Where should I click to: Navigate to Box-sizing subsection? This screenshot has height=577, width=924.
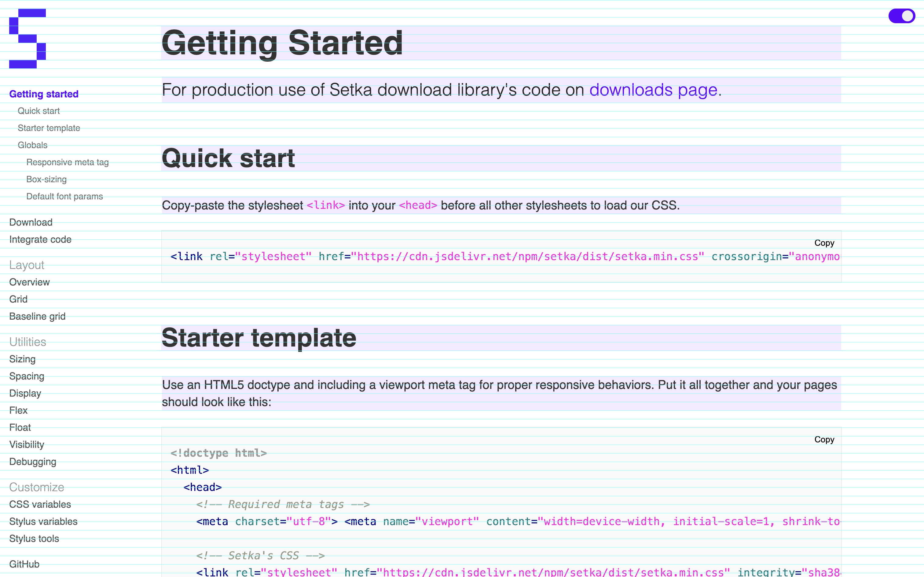[46, 180]
